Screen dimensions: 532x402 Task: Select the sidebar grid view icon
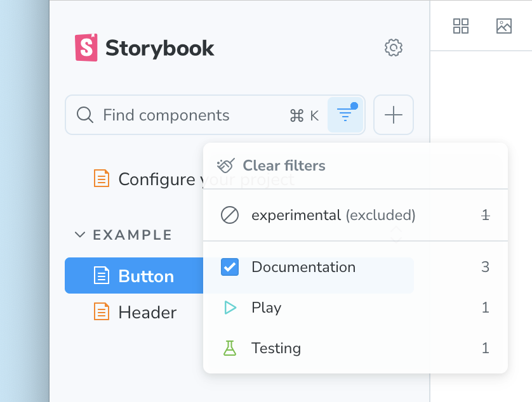coord(461,26)
